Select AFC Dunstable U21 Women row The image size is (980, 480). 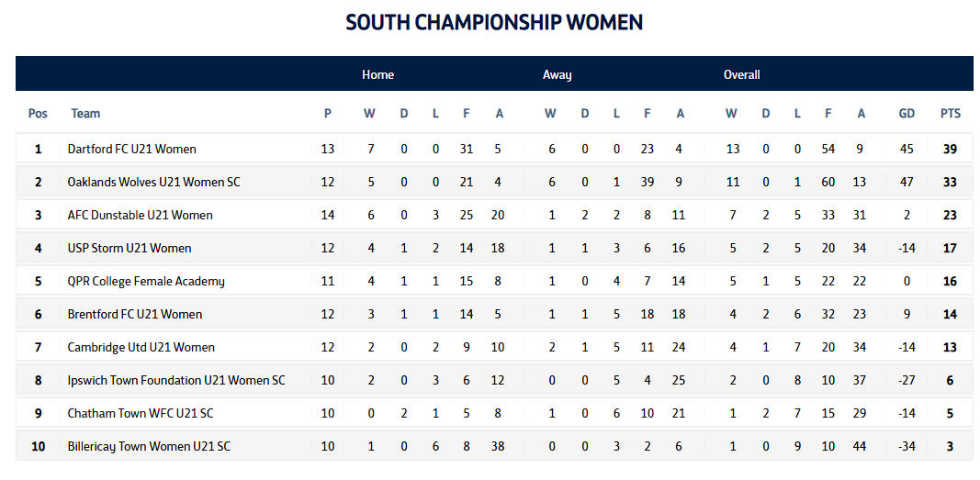click(140, 215)
